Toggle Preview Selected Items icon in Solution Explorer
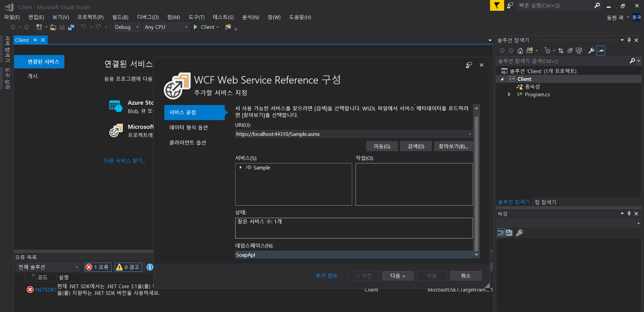This screenshot has height=312, width=644. tap(601, 51)
